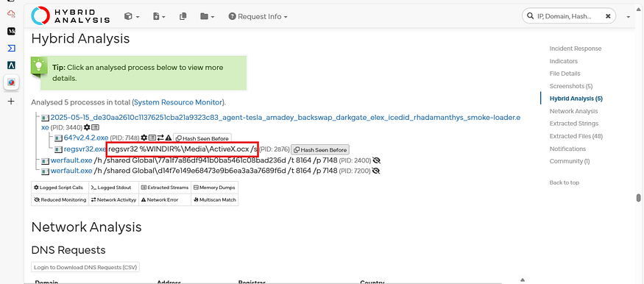Screen dimensions: 644x284
Task: Click the Network Error legend entry
Action: (165, 200)
